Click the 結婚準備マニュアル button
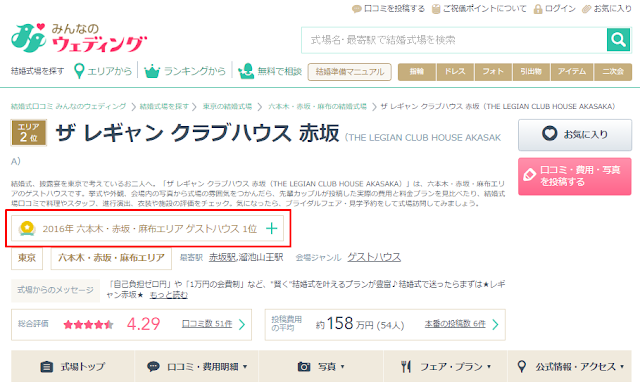The width and height of the screenshot is (640, 389). tap(350, 72)
